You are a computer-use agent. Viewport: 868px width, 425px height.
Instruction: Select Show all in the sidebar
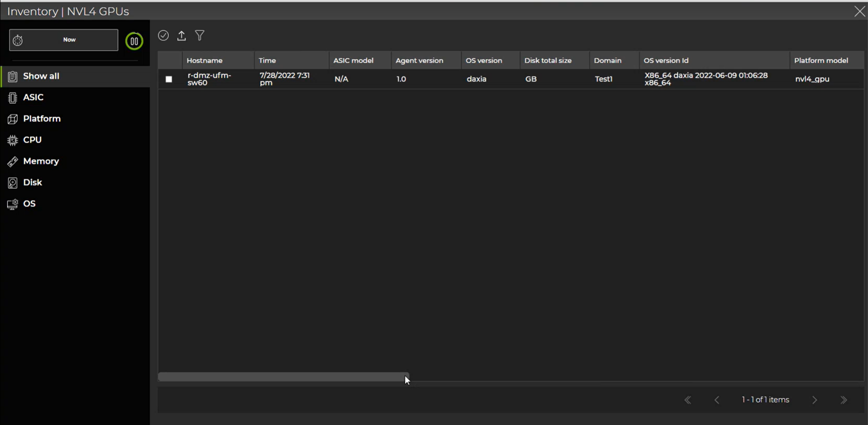(41, 76)
